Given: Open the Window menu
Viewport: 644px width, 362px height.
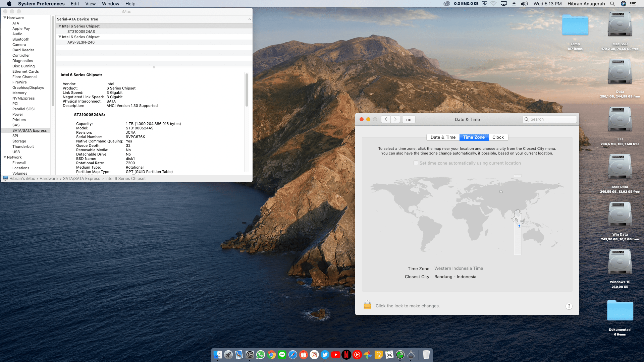Looking at the screenshot, I should tap(110, 4).
